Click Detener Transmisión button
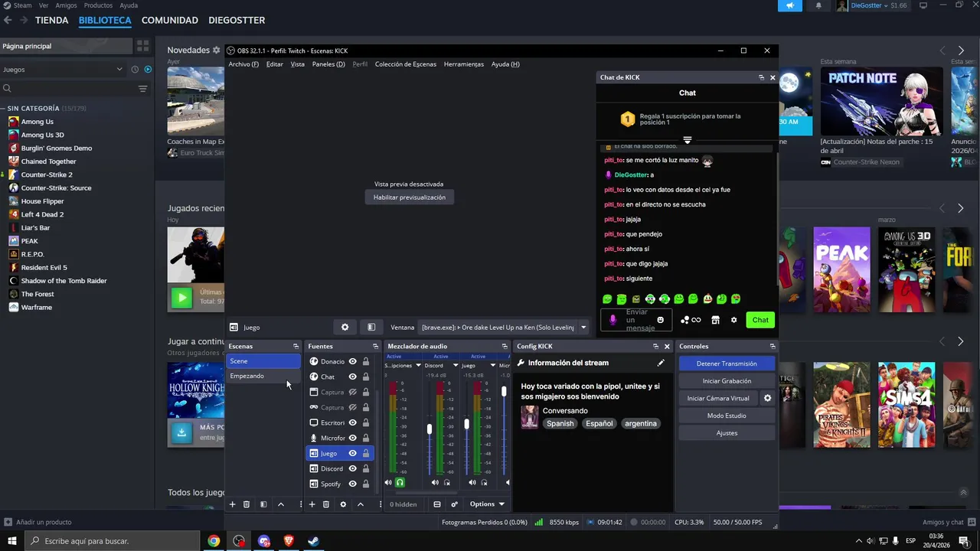 pyautogui.click(x=727, y=364)
